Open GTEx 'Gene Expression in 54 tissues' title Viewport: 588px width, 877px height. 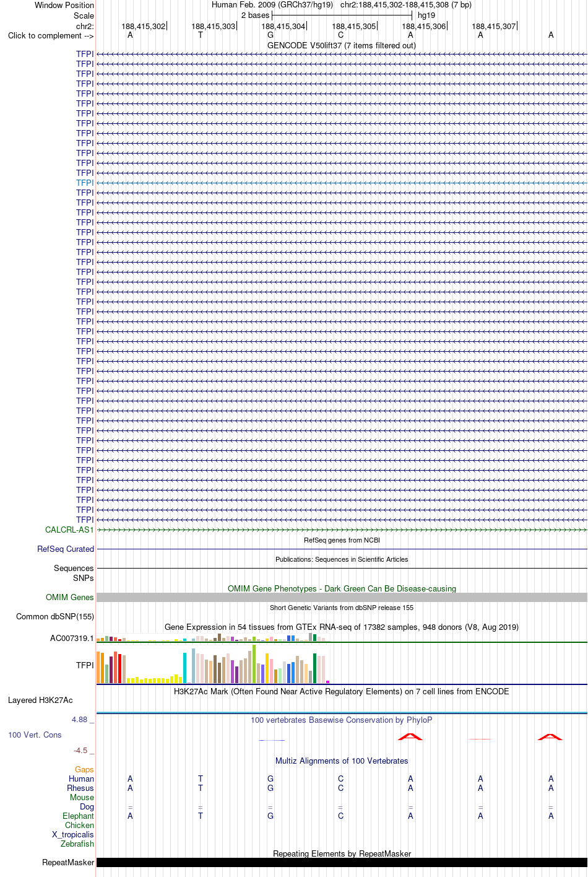click(342, 627)
